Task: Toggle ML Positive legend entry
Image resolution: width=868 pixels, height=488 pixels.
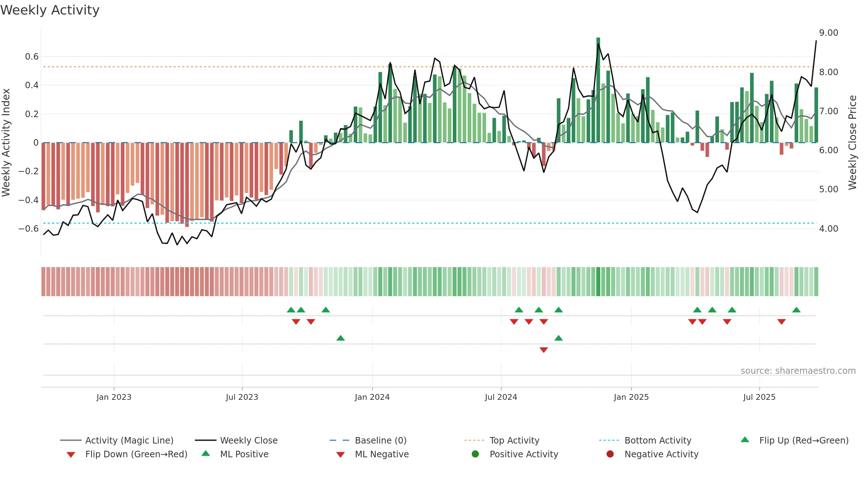Action: click(235, 454)
